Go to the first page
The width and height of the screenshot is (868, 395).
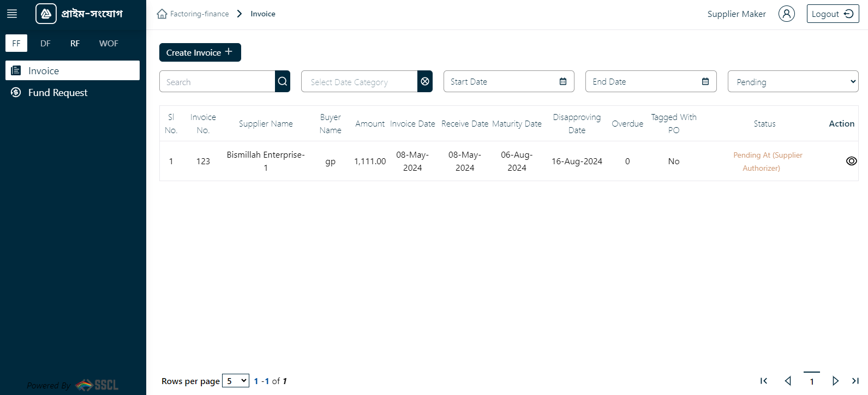point(764,381)
